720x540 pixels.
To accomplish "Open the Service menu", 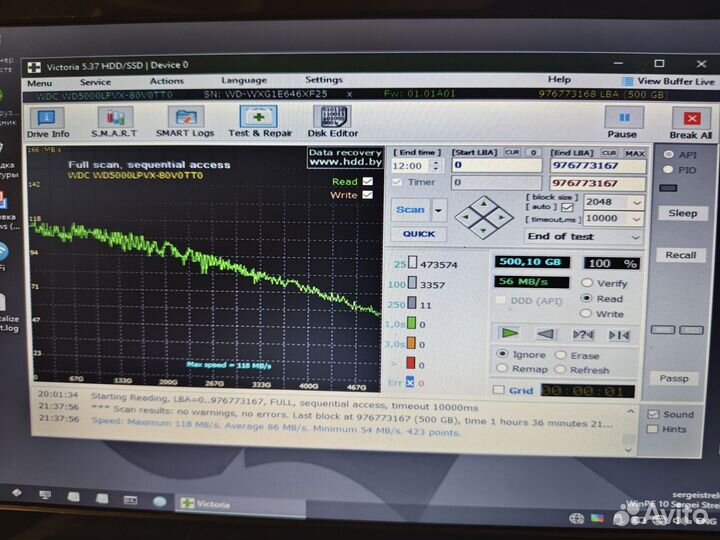I will 95,81.
